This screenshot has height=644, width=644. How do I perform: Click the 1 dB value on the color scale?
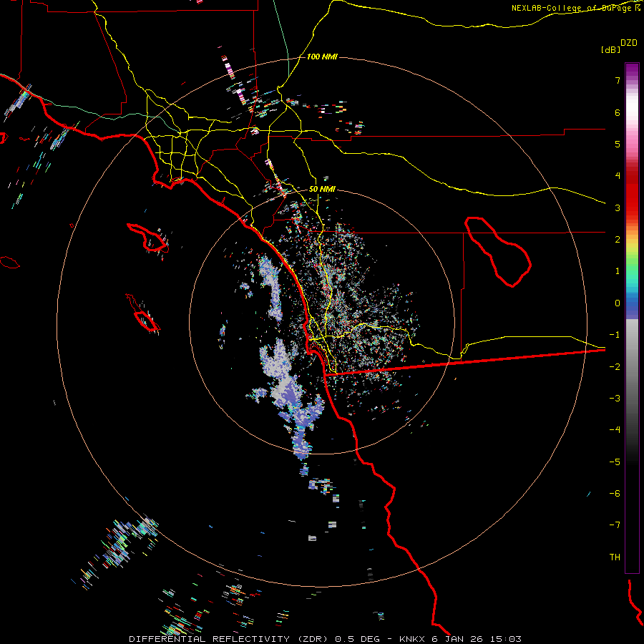coord(618,271)
